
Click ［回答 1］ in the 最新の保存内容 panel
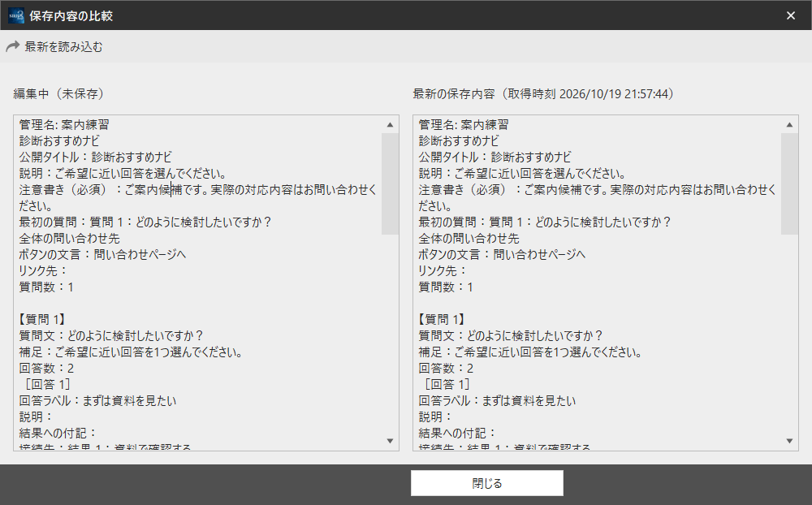(x=447, y=384)
